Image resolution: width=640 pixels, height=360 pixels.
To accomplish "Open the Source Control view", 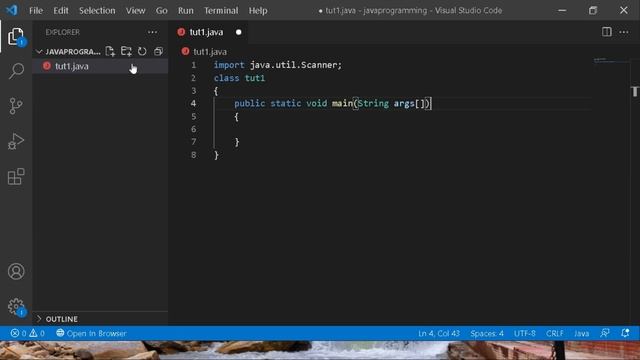I will pyautogui.click(x=16, y=106).
